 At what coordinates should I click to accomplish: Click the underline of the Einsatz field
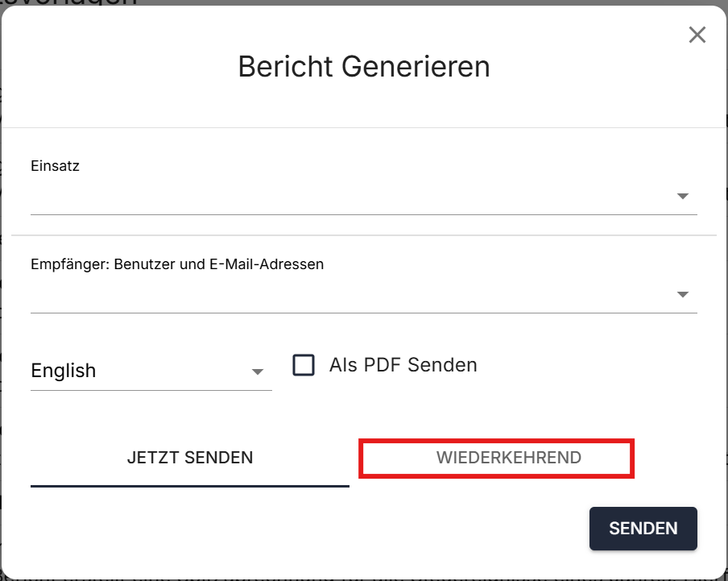coord(362,214)
